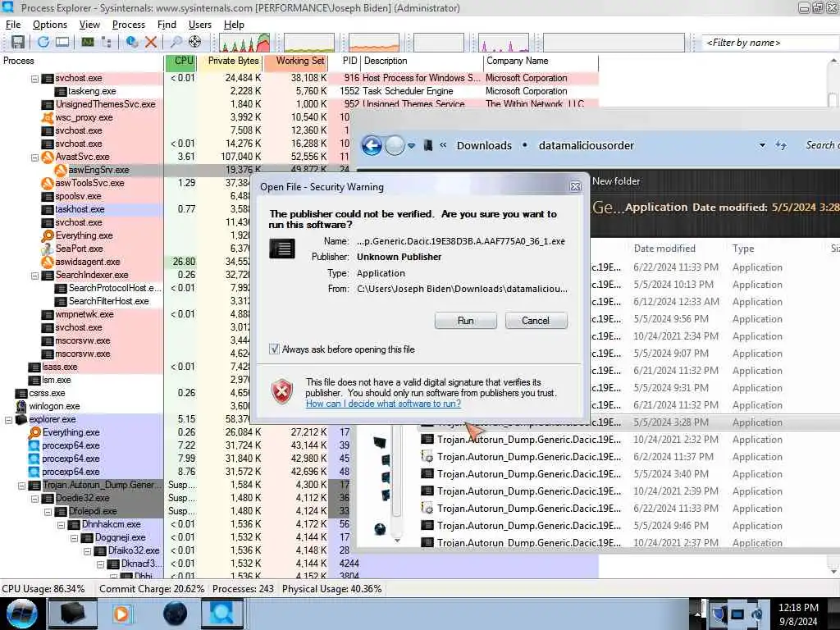Close the Security Warning dialog with X

575,186
